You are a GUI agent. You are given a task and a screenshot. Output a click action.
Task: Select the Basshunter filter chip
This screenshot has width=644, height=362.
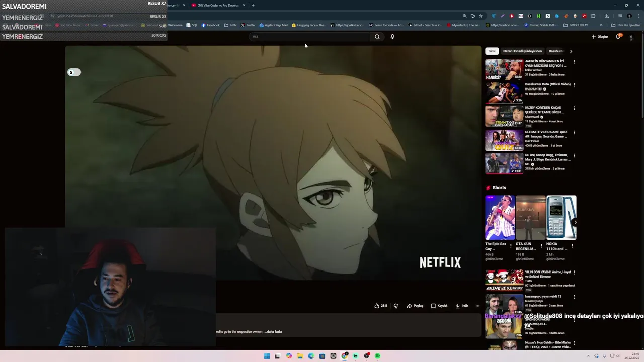(556, 51)
